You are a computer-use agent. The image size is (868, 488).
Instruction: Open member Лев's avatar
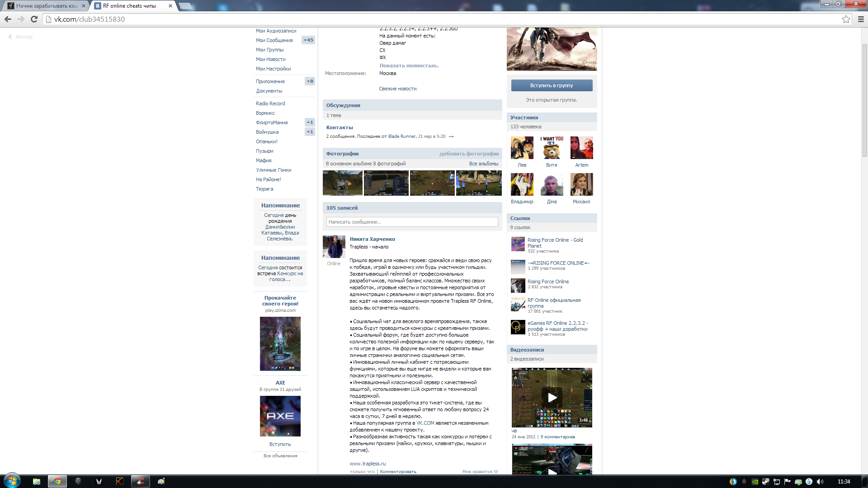point(522,148)
